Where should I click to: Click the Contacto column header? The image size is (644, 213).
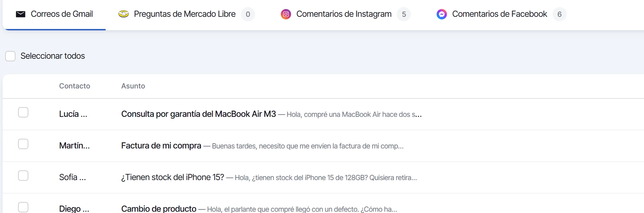[x=74, y=86]
